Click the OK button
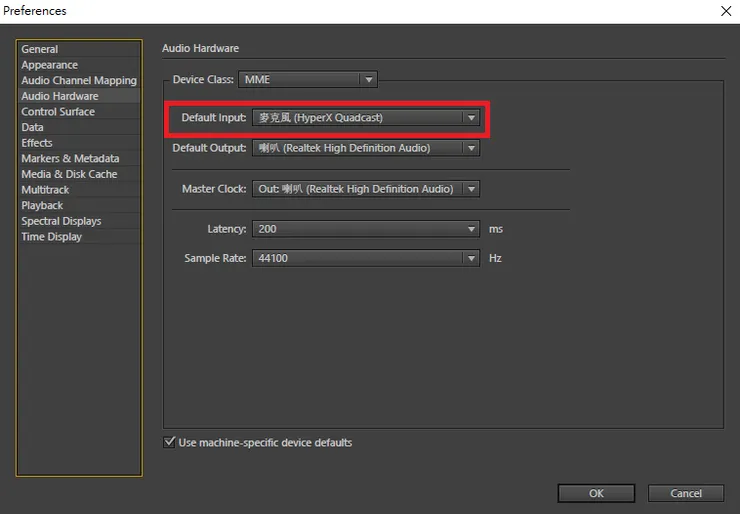This screenshot has height=514, width=740. pos(596,493)
